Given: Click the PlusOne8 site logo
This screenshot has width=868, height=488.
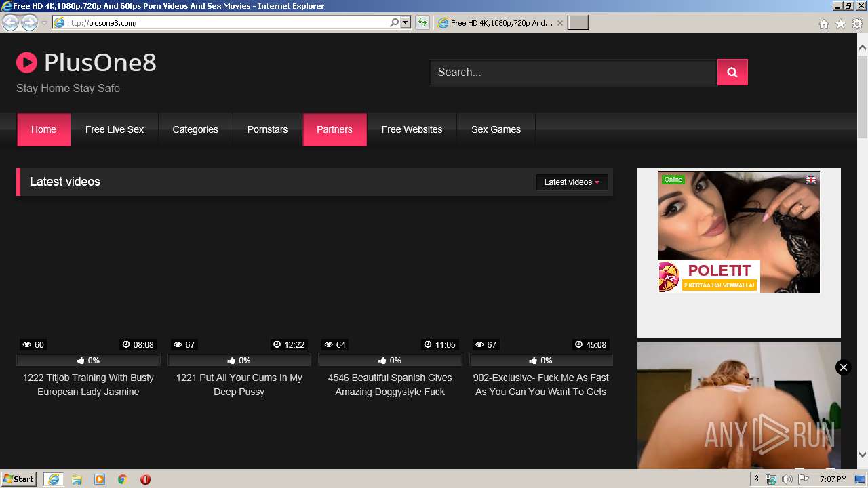Looking at the screenshot, I should [86, 62].
